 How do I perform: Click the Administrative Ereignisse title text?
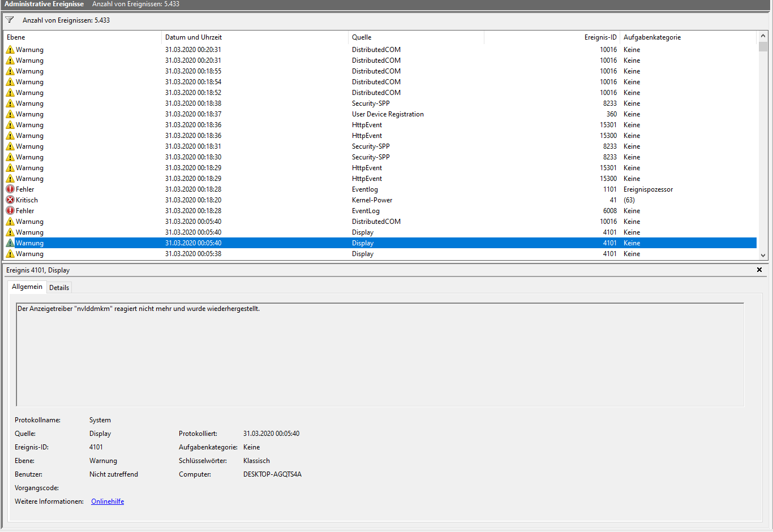(44, 4)
